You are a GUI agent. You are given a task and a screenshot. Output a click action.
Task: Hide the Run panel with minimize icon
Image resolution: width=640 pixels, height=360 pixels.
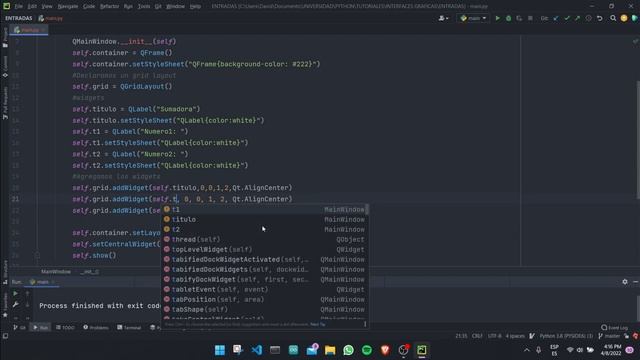click(x=635, y=282)
